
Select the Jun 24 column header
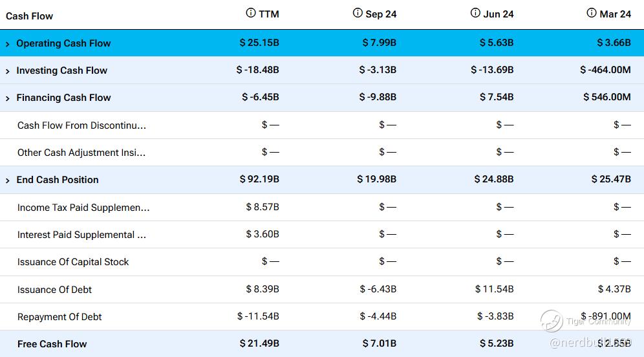click(499, 14)
